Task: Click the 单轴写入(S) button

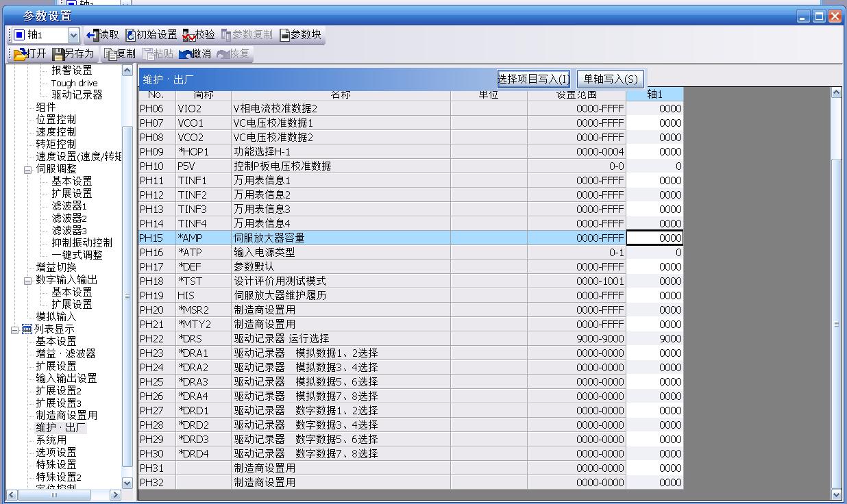Action: 611,79
